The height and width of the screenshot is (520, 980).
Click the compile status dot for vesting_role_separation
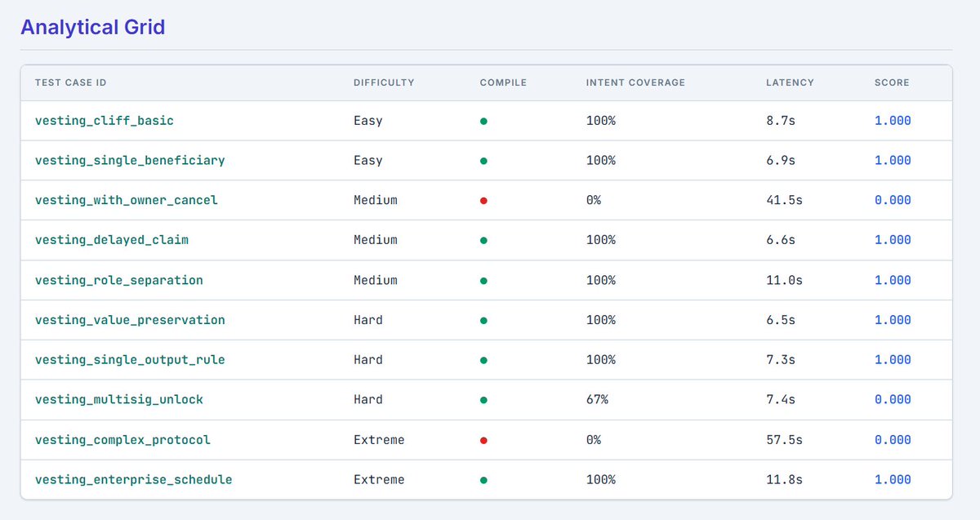tap(483, 281)
